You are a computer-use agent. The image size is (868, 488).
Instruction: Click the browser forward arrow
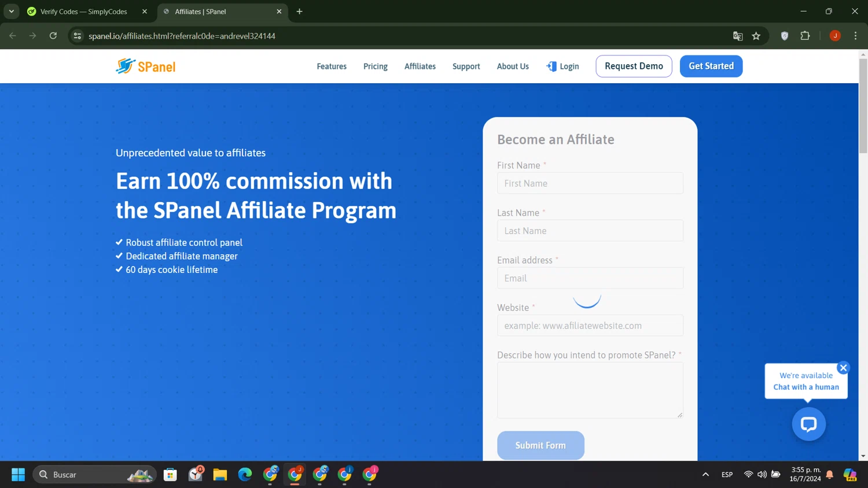33,36
